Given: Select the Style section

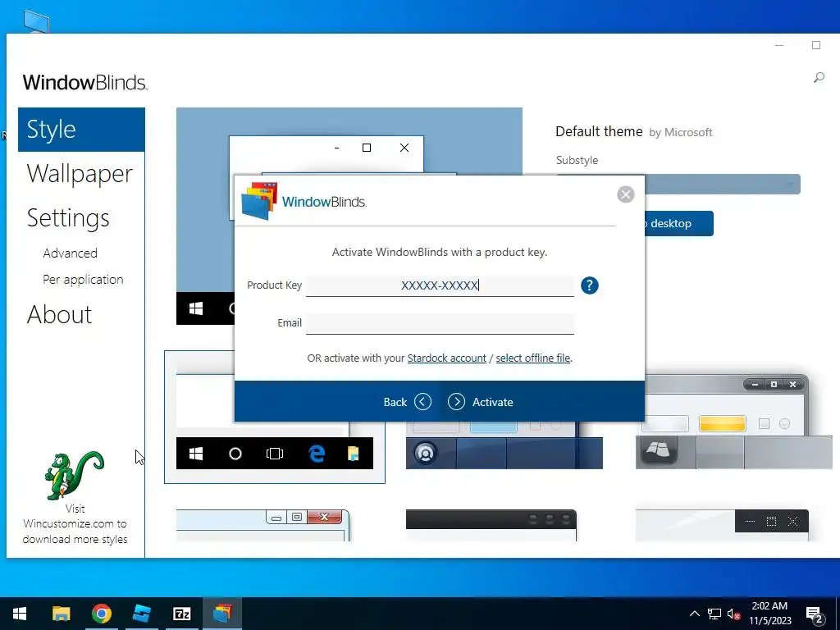Looking at the screenshot, I should coord(81,130).
